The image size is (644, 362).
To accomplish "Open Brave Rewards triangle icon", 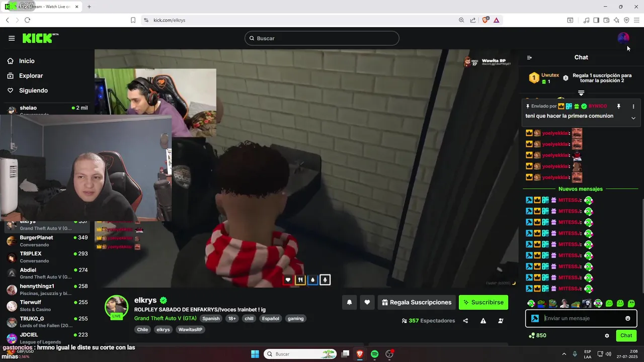I will [496, 20].
